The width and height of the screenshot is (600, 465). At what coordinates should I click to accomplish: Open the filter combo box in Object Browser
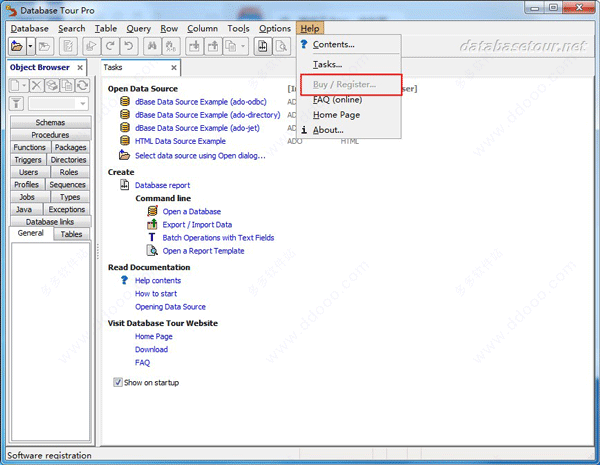(58, 103)
